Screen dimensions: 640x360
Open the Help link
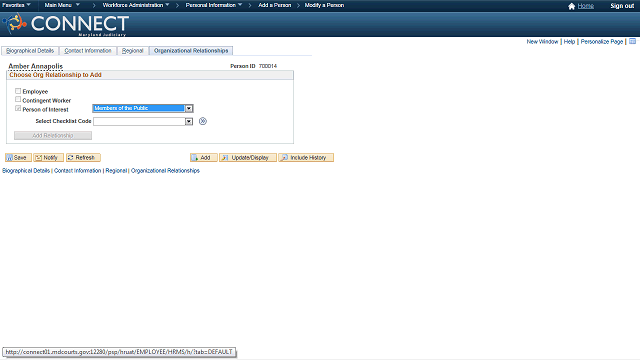click(569, 42)
